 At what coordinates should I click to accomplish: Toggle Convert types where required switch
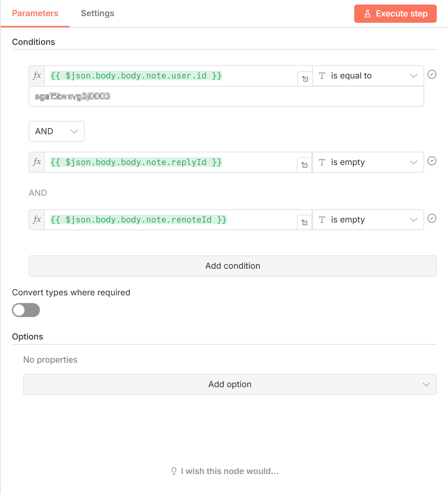coord(26,310)
